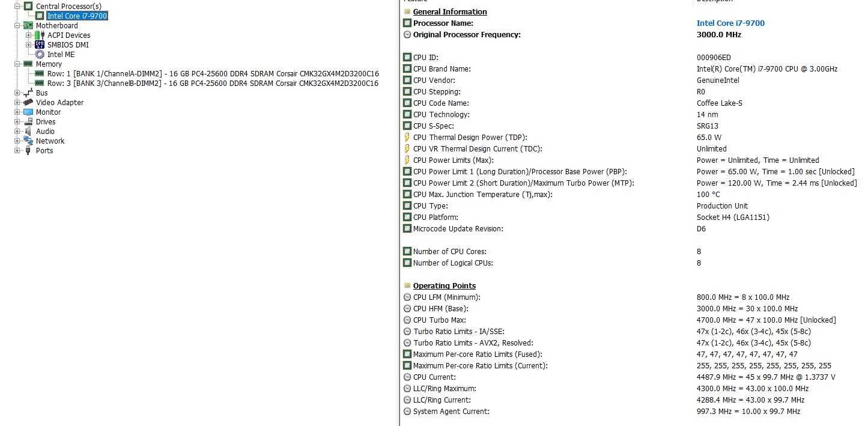Select the CPU ID row
Image resolution: width=868 pixels, height=426 pixels.
(634, 57)
